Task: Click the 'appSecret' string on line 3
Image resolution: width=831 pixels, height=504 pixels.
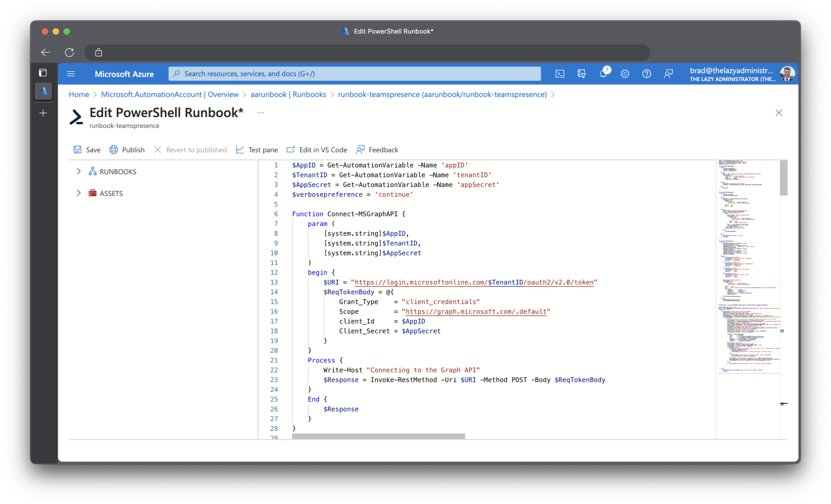Action: click(478, 185)
